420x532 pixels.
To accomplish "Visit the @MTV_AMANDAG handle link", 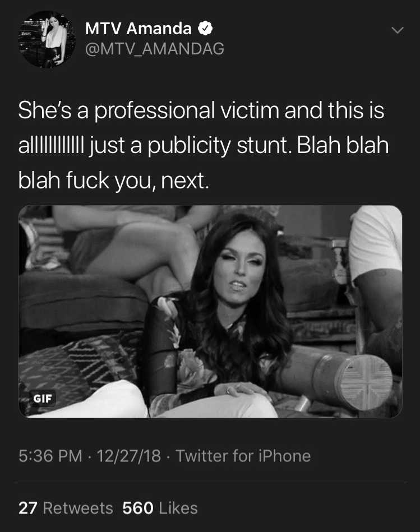I will tap(155, 49).
